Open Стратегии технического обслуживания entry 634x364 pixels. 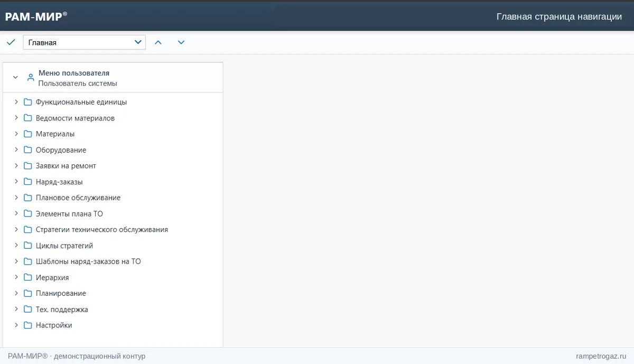tap(102, 230)
